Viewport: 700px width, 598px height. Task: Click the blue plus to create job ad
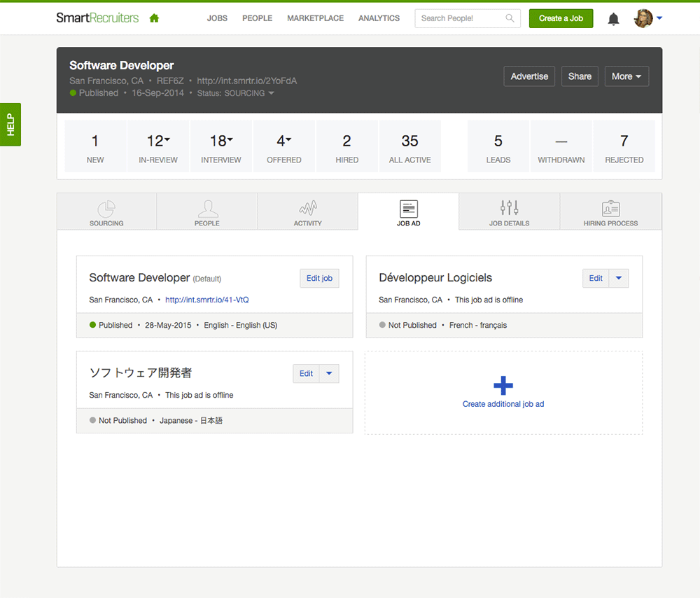(503, 385)
